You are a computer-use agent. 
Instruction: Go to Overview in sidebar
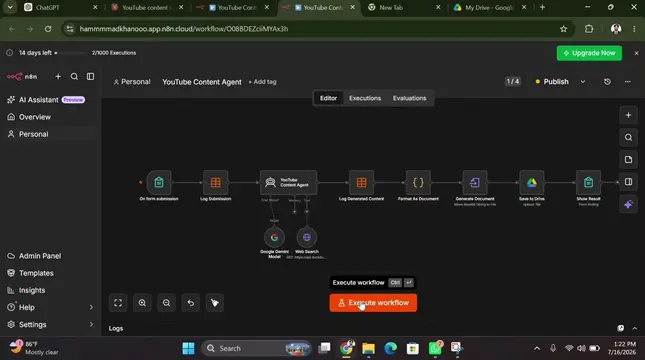(49, 117)
